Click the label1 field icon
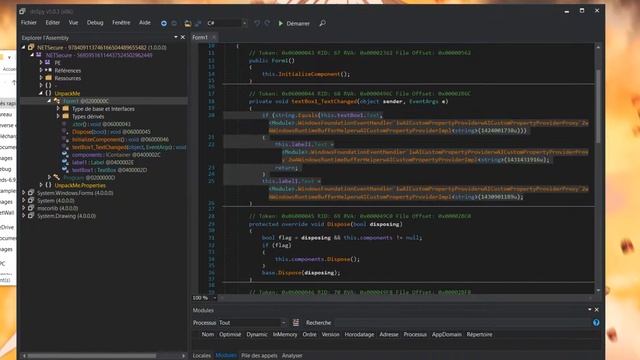The width and height of the screenshot is (640, 360). point(65,162)
